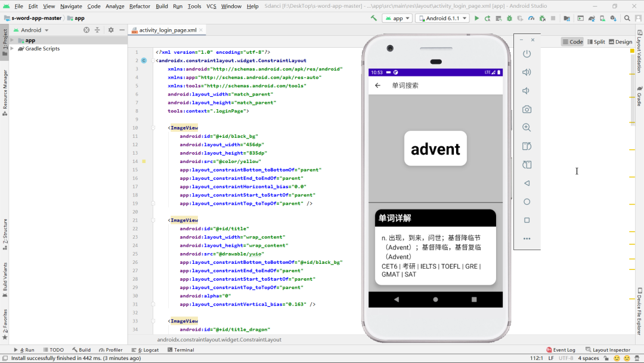Rotate the emulator left icon
The width and height of the screenshot is (644, 363).
[527, 146]
